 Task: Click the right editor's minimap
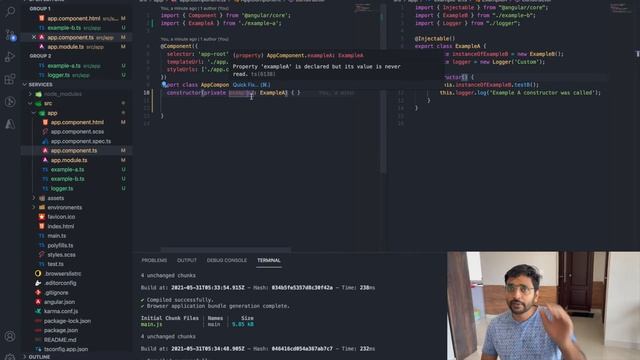(620, 8)
